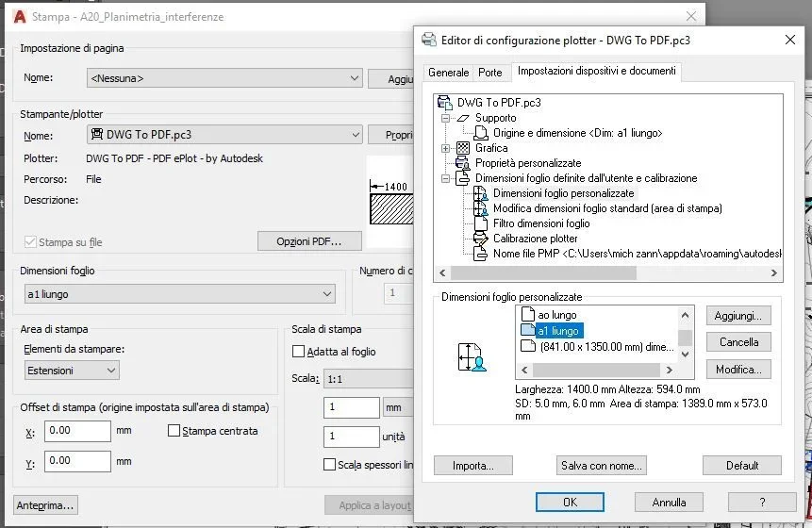
Task: Click the horizontal scrollbar of paper sizes list
Action: click(596, 370)
